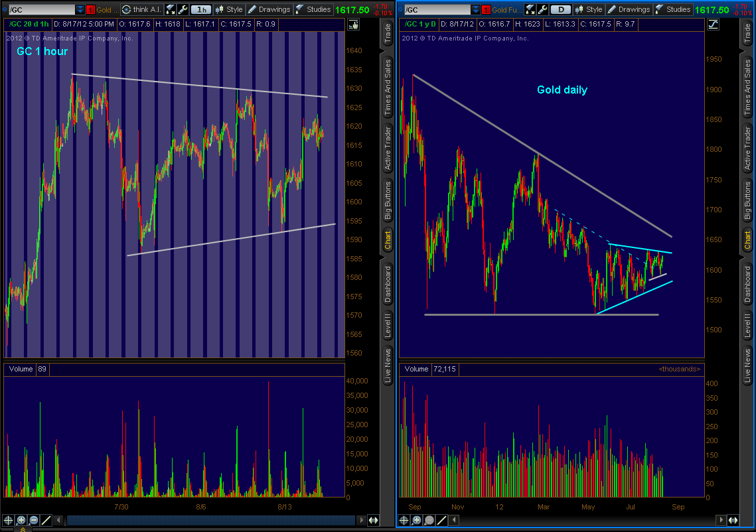Click the D timeframe button on right chart
Image resolution: width=756 pixels, height=532 pixels.
[561, 9]
